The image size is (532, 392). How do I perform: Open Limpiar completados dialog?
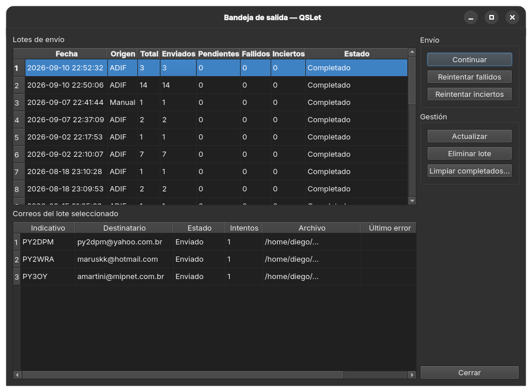click(x=469, y=171)
